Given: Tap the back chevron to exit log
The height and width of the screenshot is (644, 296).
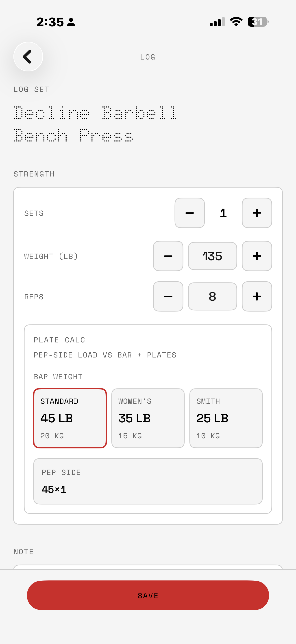Looking at the screenshot, I should [x=28, y=57].
